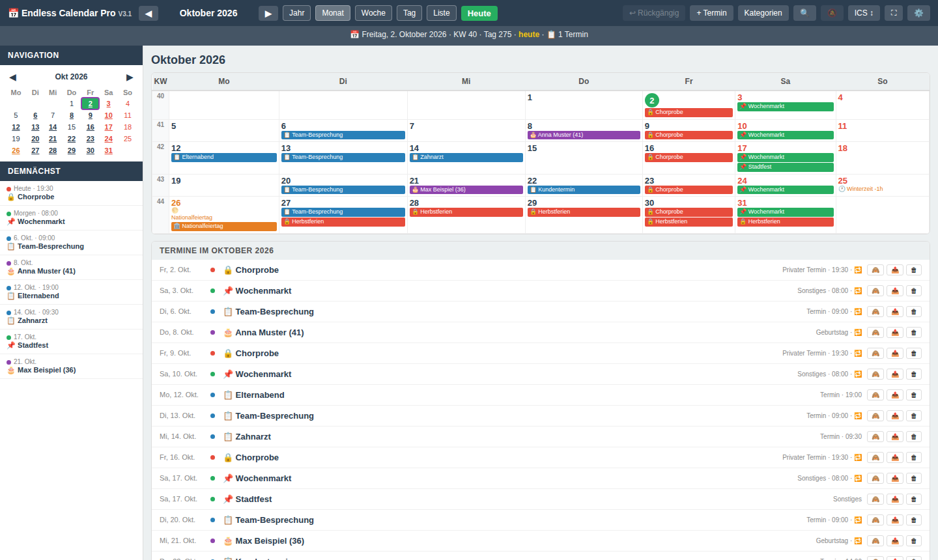Image resolution: width=938 pixels, height=560 pixels.
Task: Open settings via the gear icon
Action: point(918,13)
